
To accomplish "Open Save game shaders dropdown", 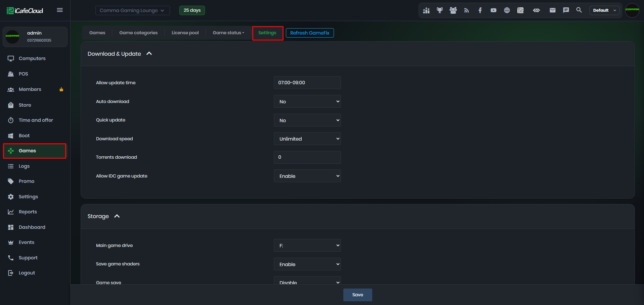I will coord(307,264).
